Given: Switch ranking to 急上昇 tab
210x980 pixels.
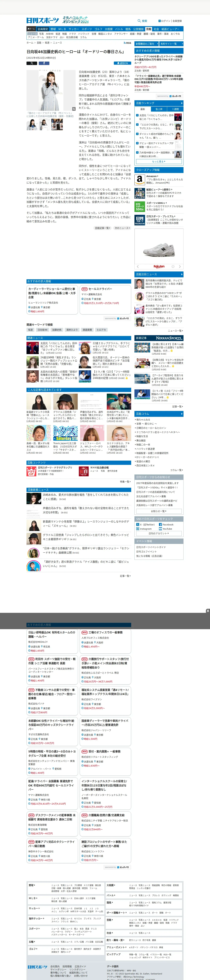Looking at the screenshot, I should (159, 109).
